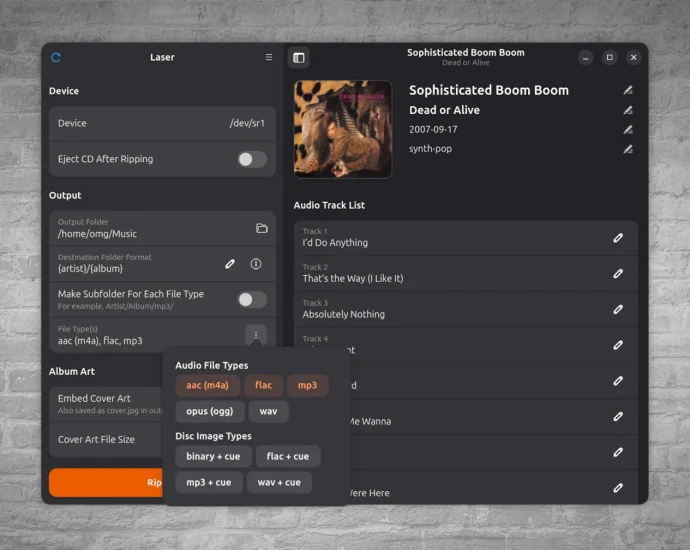Deselect the mp3 audio file type
Image resolution: width=690 pixels, height=550 pixels.
pyautogui.click(x=307, y=385)
